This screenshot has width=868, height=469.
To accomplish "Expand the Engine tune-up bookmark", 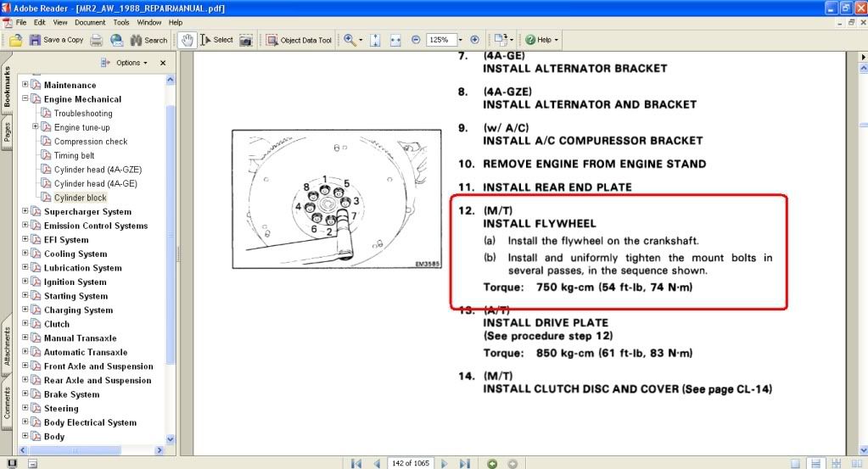I will point(35,126).
